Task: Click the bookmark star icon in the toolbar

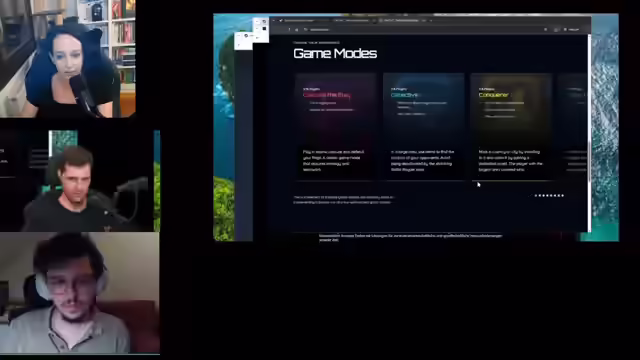Action: coord(546,29)
